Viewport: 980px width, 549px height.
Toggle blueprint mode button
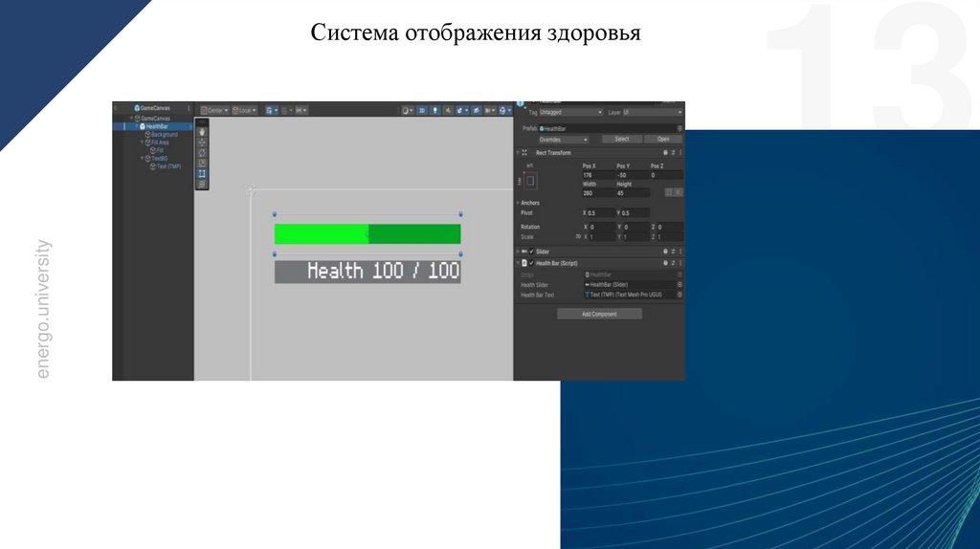pos(669,192)
